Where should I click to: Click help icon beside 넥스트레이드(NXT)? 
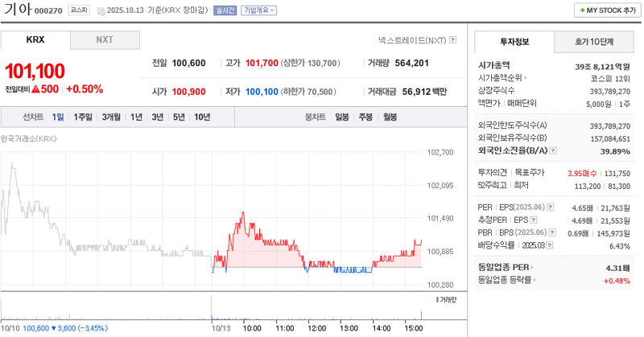[453, 39]
